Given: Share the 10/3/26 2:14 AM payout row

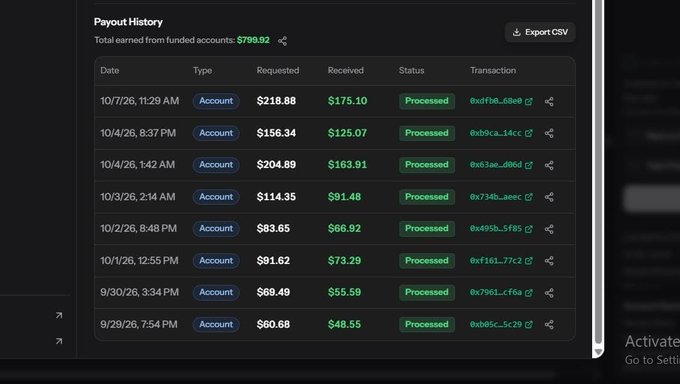Looking at the screenshot, I should pos(549,197).
